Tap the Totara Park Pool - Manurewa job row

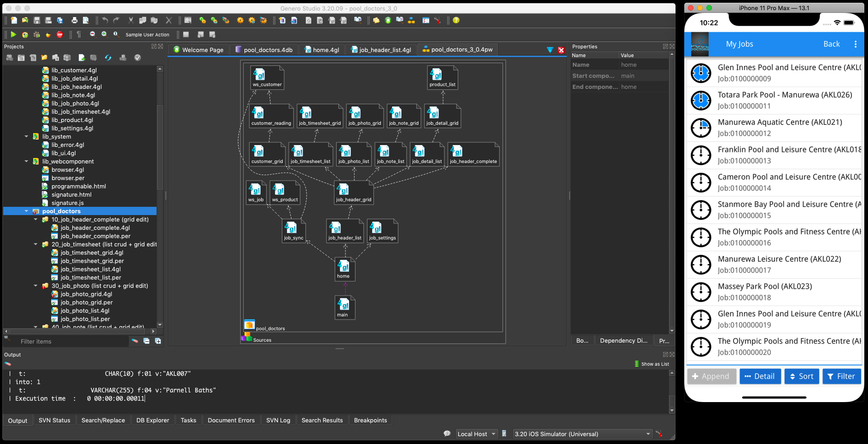[774, 100]
